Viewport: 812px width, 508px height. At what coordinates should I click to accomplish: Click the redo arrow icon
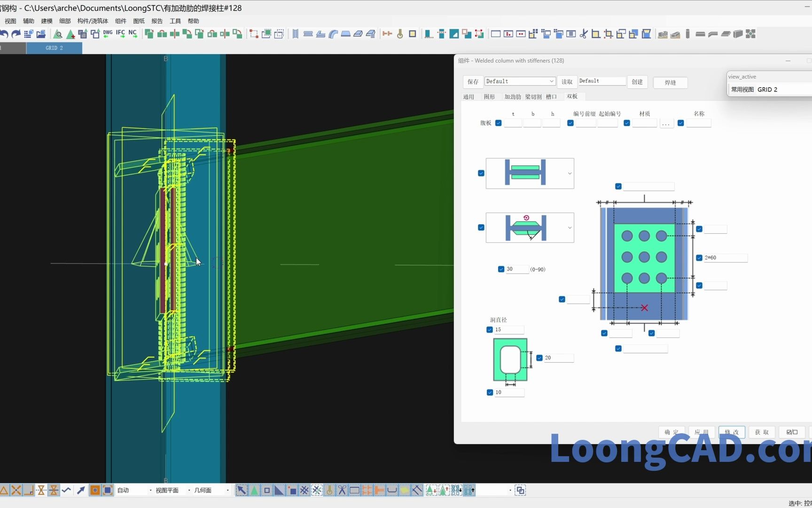click(x=16, y=34)
